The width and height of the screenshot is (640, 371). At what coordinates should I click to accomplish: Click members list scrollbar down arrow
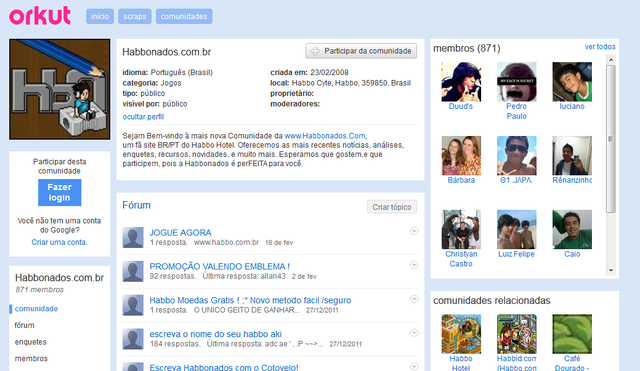pyautogui.click(x=611, y=270)
